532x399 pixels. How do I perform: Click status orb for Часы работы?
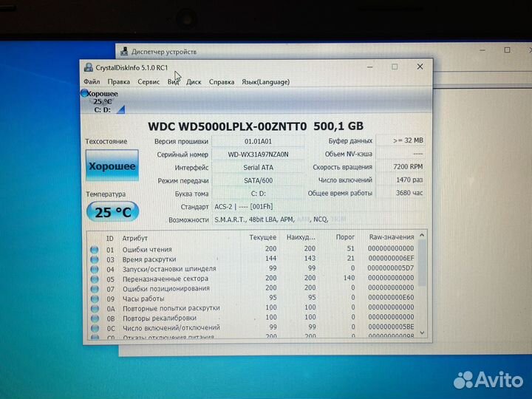point(95,299)
